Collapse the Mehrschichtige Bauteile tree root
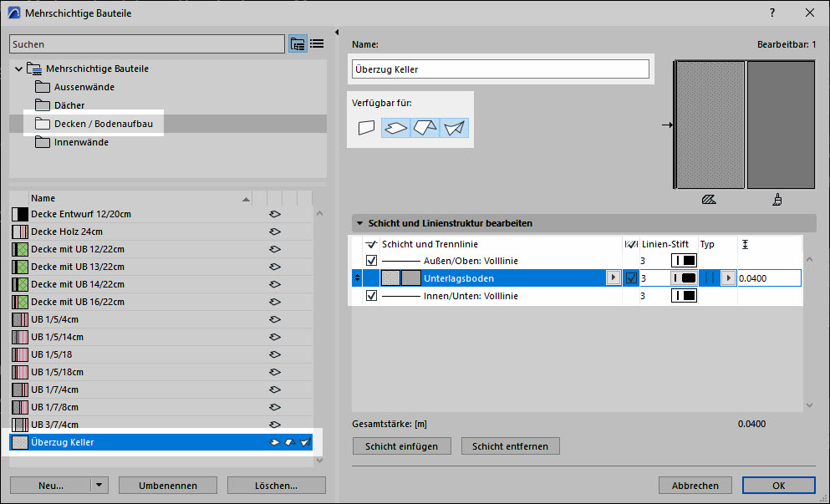The image size is (830, 504). pos(18,69)
